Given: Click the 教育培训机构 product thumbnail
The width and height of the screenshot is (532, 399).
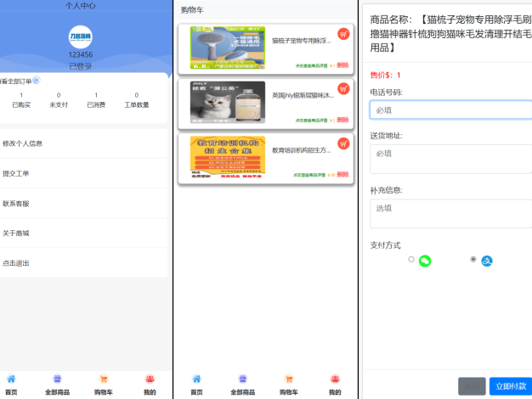Looking at the screenshot, I should (228, 157).
